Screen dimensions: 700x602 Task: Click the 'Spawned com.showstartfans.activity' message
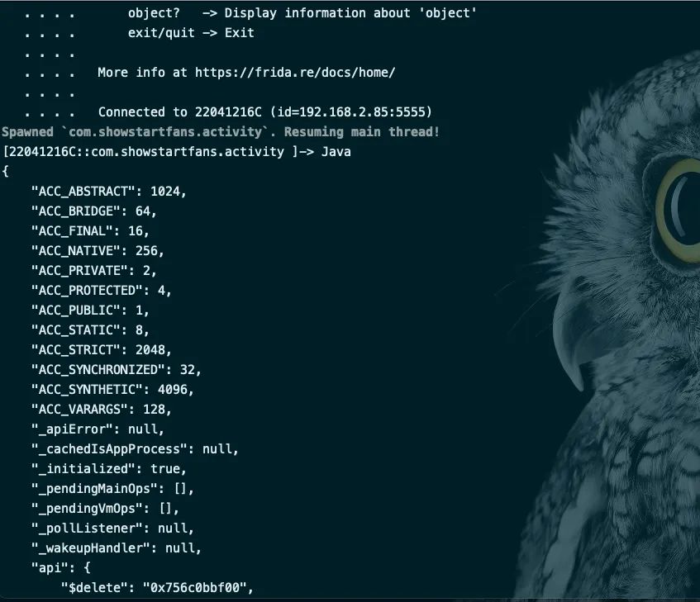click(221, 132)
